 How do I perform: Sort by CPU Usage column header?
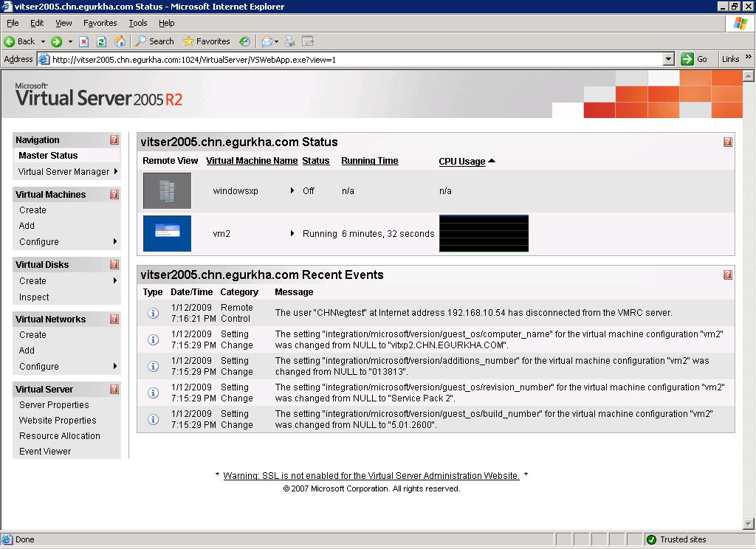pos(462,161)
